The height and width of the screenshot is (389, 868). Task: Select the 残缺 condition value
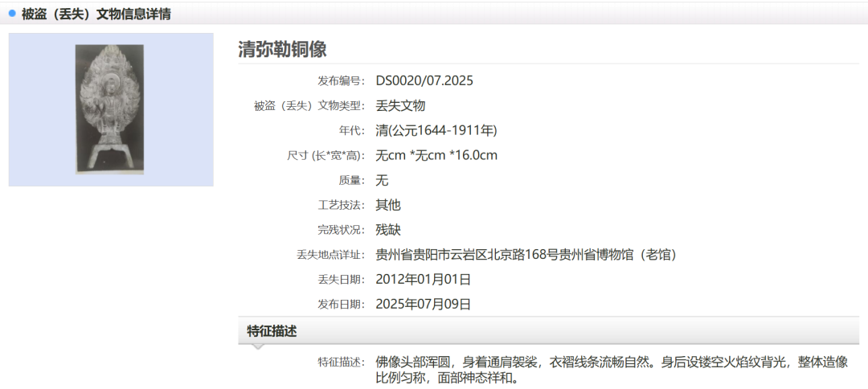point(387,230)
